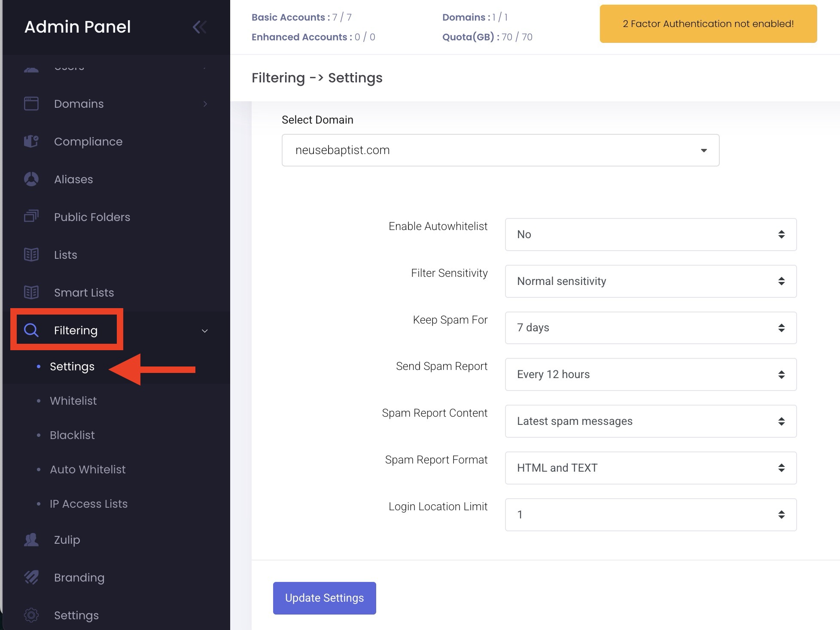Click the Smart Lists book icon
Screen dimensions: 840x630
click(x=31, y=292)
